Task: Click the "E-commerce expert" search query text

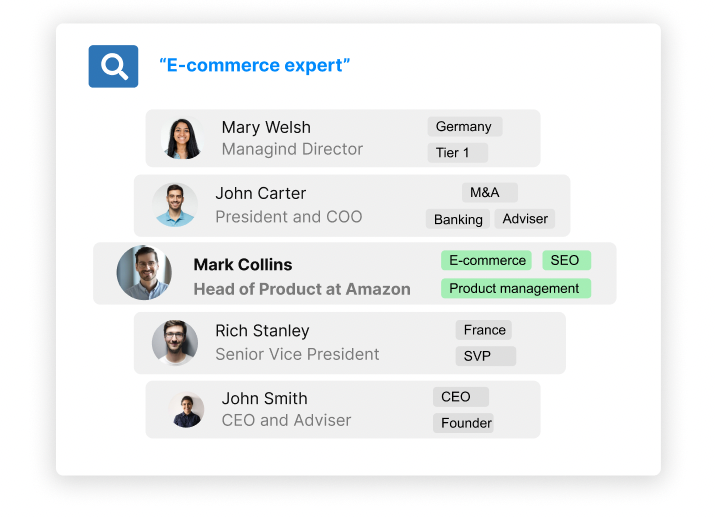Action: (254, 66)
